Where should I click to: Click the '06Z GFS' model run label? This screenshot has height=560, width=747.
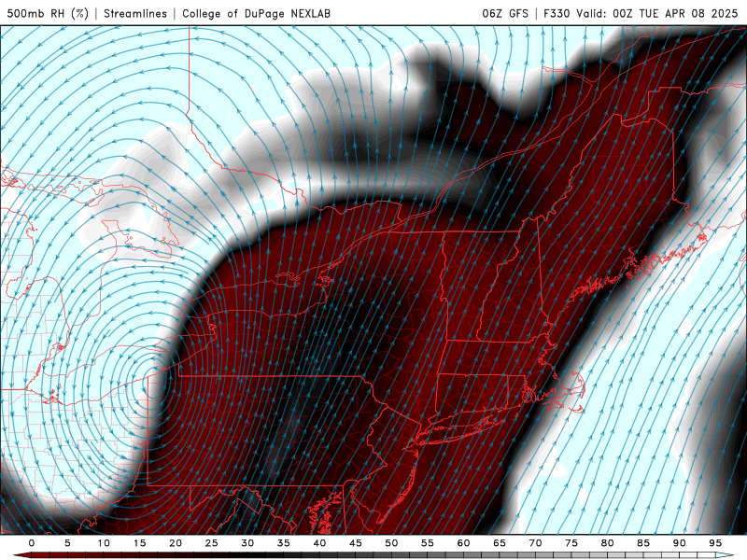click(x=505, y=13)
